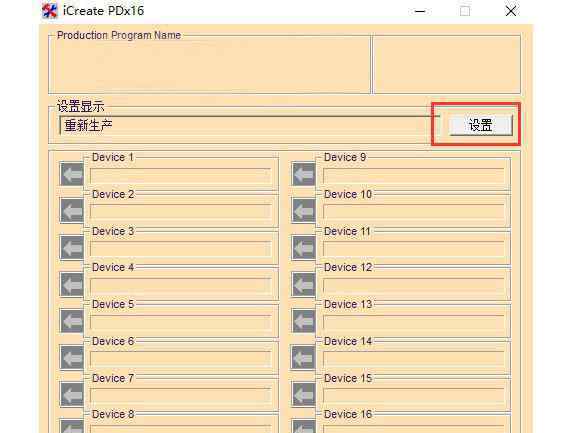
Task: Click the Device 10 arrow icon
Action: click(x=304, y=210)
